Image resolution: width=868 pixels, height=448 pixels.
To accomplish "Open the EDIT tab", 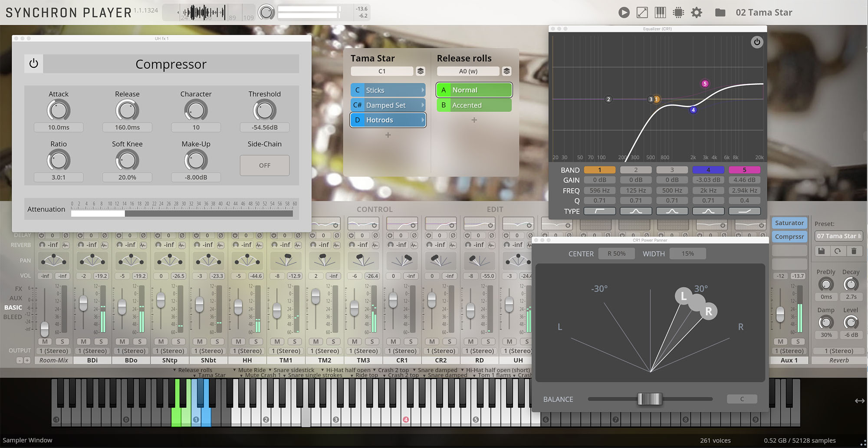I will coord(495,209).
